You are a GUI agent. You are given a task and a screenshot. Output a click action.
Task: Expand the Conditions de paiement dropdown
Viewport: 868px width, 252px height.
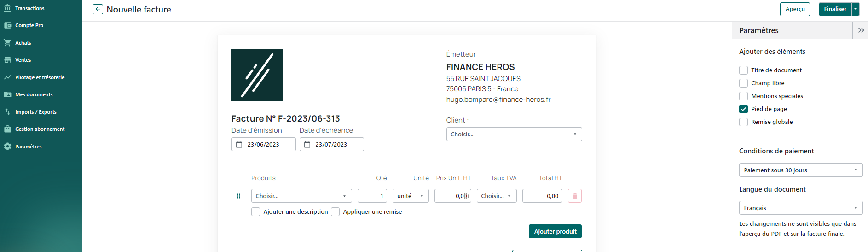coord(800,170)
